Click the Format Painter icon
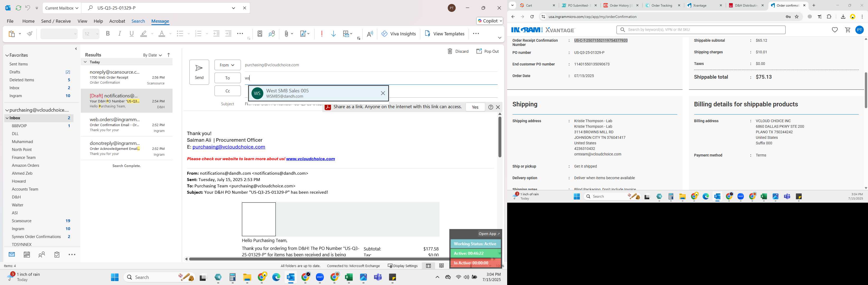Screen dimensions: 868x285 pyautogui.click(x=30, y=34)
